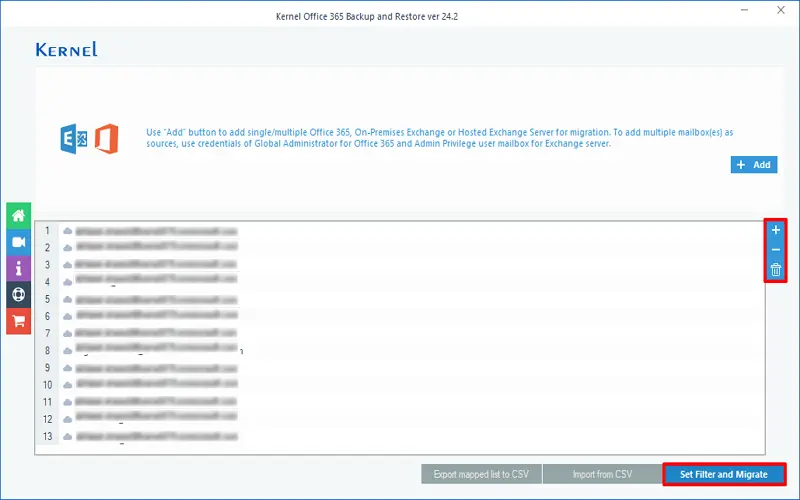Select mailbox row number 10

point(400,385)
